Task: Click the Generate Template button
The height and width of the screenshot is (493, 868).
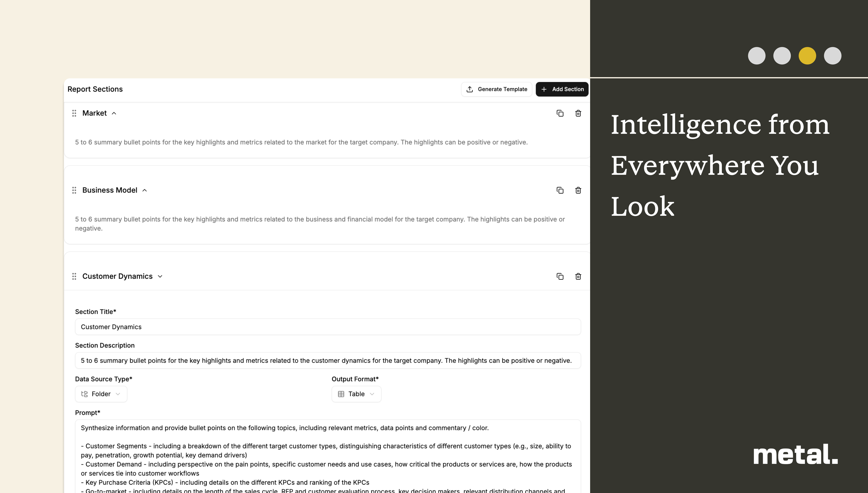Action: pos(497,89)
